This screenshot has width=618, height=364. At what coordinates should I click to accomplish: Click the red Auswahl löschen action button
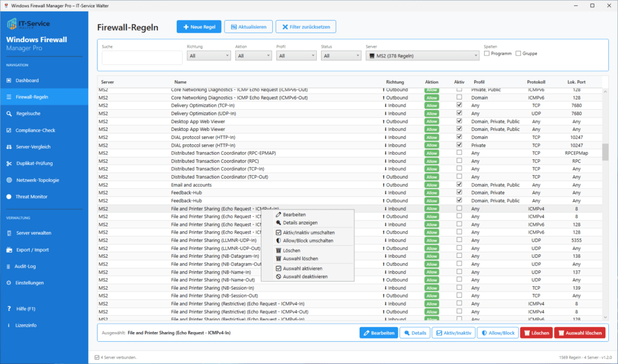click(x=580, y=332)
